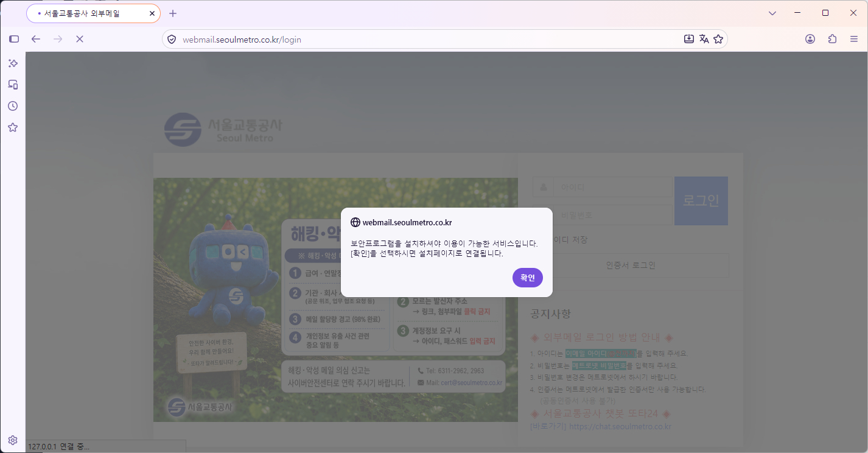Open sidebar settings gear icon
868x453 pixels.
click(13, 440)
